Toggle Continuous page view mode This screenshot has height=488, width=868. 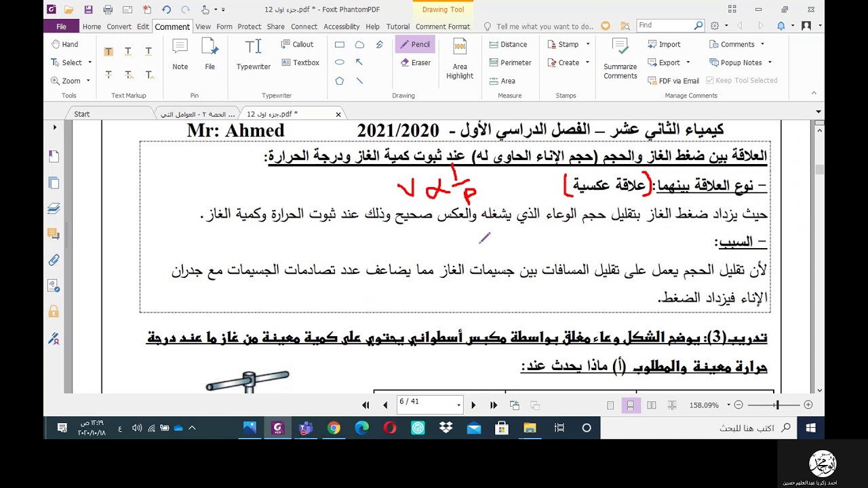point(631,405)
